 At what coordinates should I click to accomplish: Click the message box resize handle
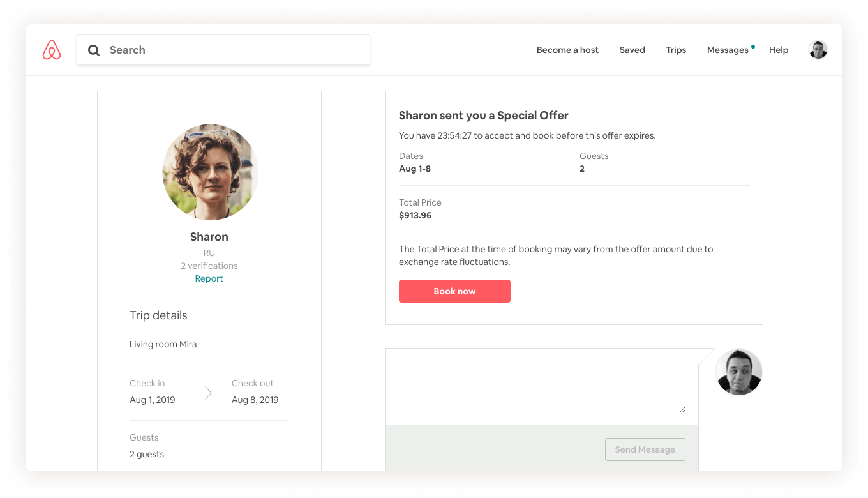[x=682, y=409]
